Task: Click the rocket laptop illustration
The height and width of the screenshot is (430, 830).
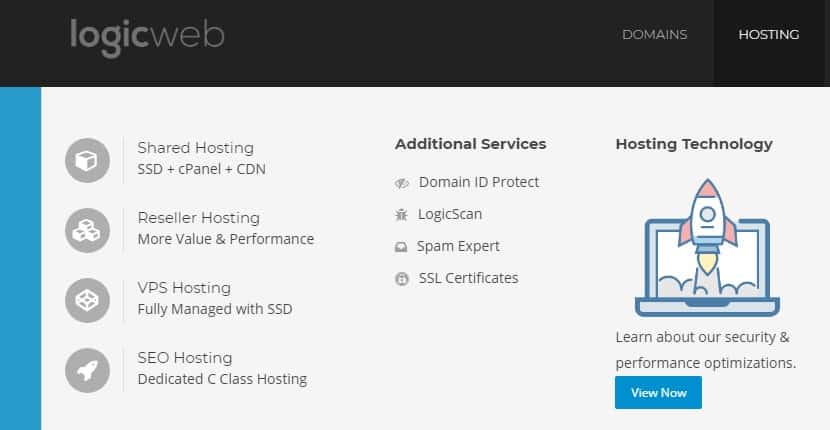Action: (707, 248)
